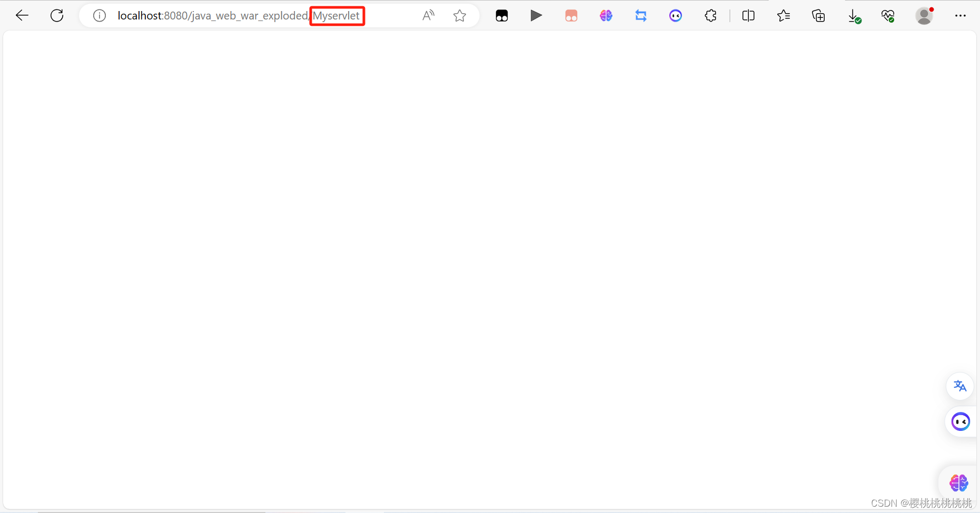Toggle split screen view
The width and height of the screenshot is (980, 513).
tap(748, 16)
